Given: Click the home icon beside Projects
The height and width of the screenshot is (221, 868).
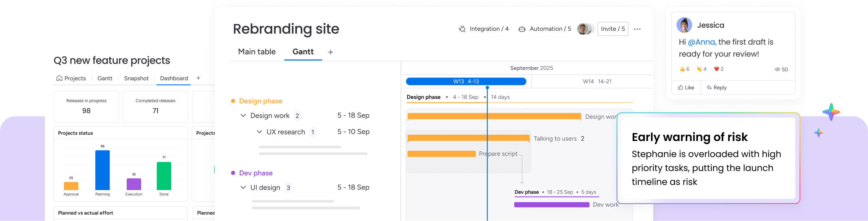Looking at the screenshot, I should click(x=59, y=78).
